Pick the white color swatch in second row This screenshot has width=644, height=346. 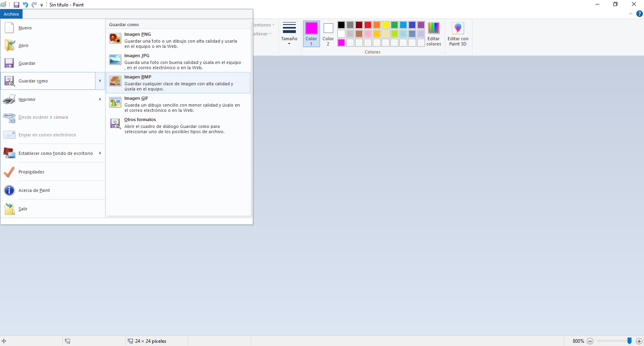(x=341, y=34)
